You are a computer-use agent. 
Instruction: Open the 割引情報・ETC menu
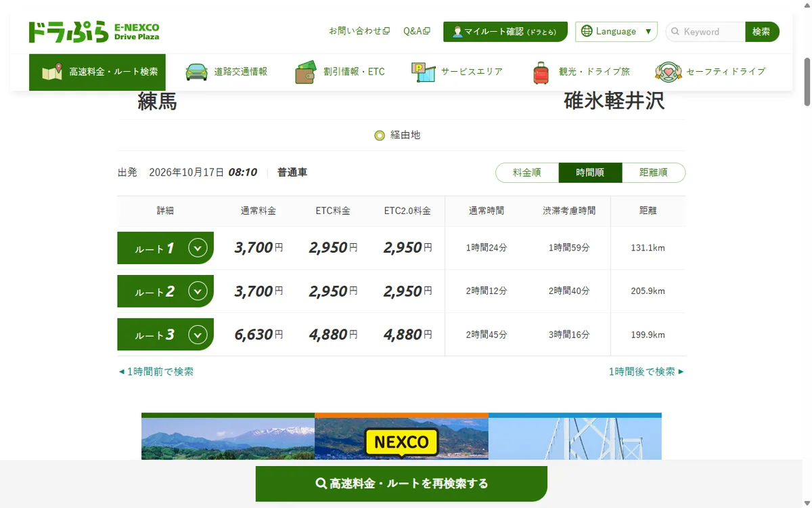click(x=340, y=72)
